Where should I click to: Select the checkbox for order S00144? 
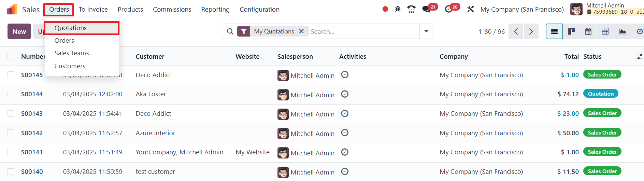tap(11, 94)
